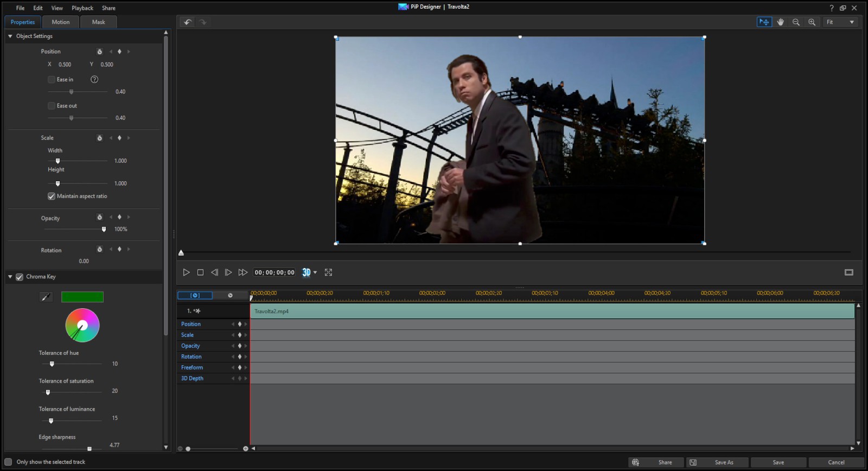
Task: Open the 3D mode dropdown arrow
Action: pyautogui.click(x=315, y=272)
